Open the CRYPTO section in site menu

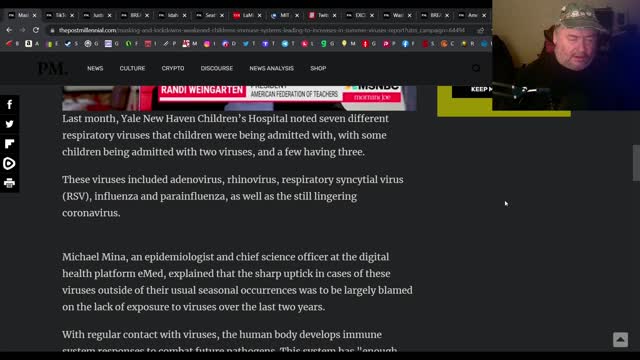pyautogui.click(x=173, y=68)
